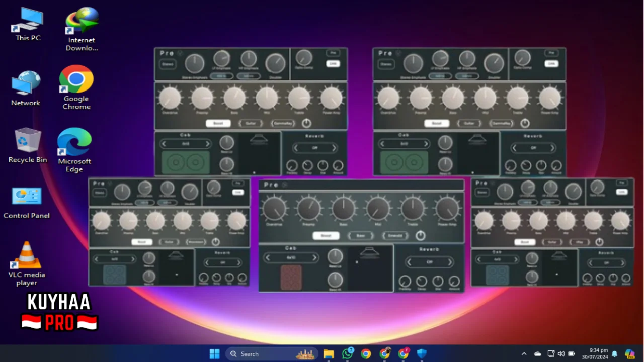Toggle the Pre button above Link in the VRay panel
Screen dimensions: 644x362
point(622,183)
